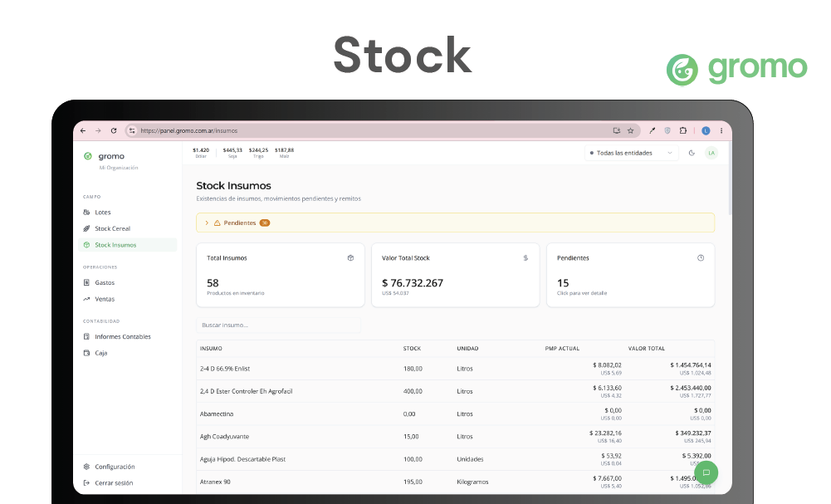Open the green chat bubble button

point(706,472)
